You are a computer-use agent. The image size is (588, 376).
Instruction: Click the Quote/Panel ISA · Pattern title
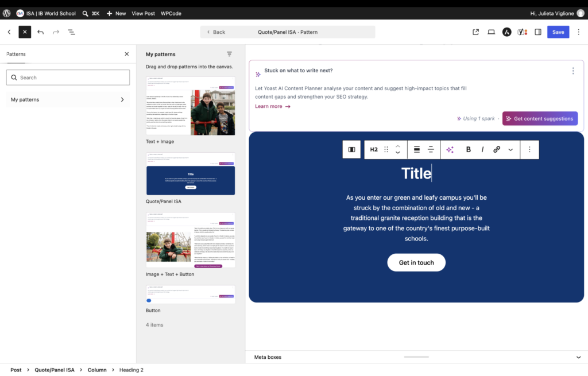pos(288,32)
